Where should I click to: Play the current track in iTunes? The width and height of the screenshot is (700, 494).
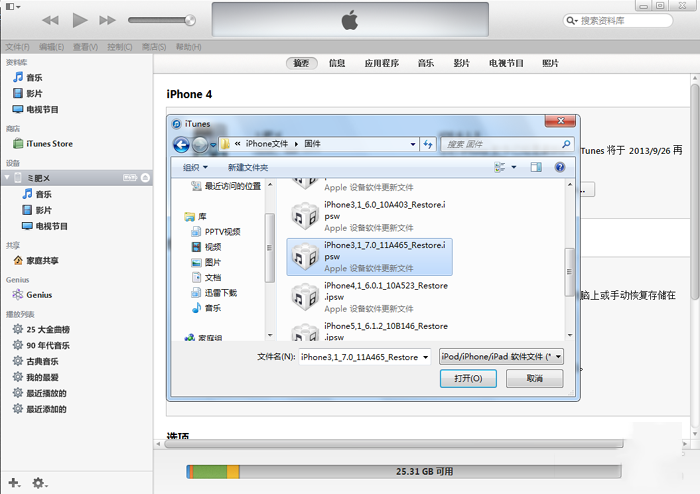[80, 20]
